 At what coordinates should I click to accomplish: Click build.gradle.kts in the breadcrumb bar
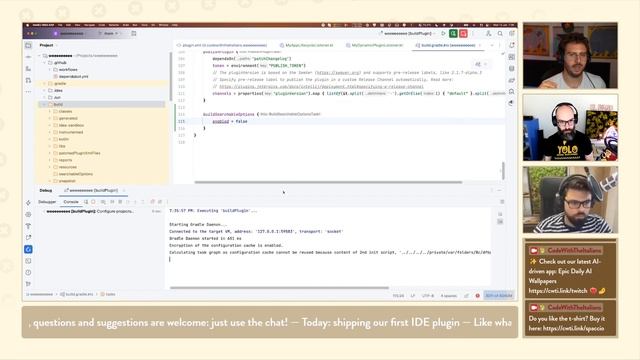click(x=77, y=294)
